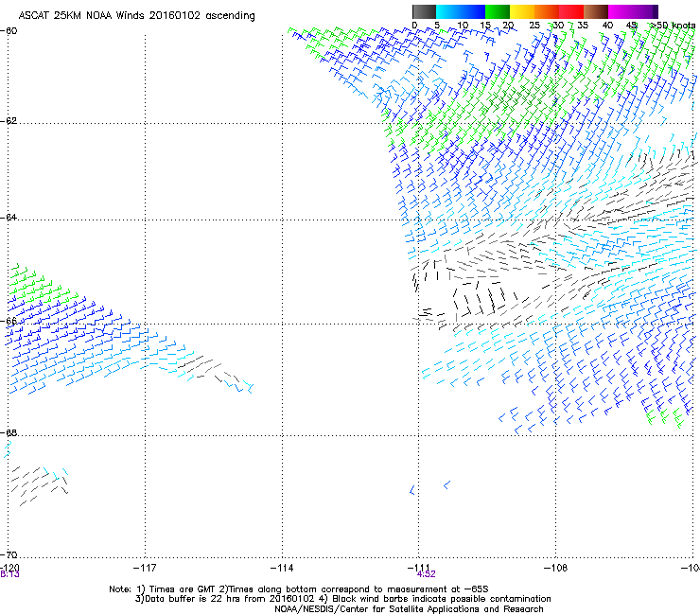Pick the brown 35–40 knots color segment
700x615 pixels.
[x=596, y=11]
